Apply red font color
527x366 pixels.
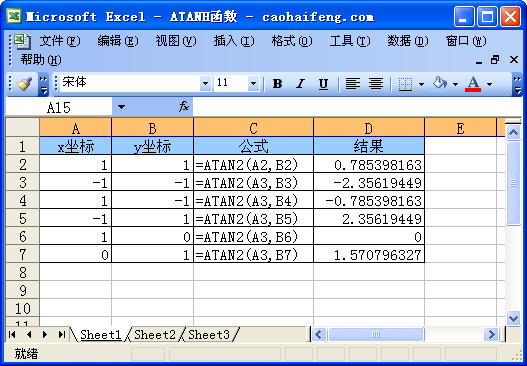pos(473,83)
